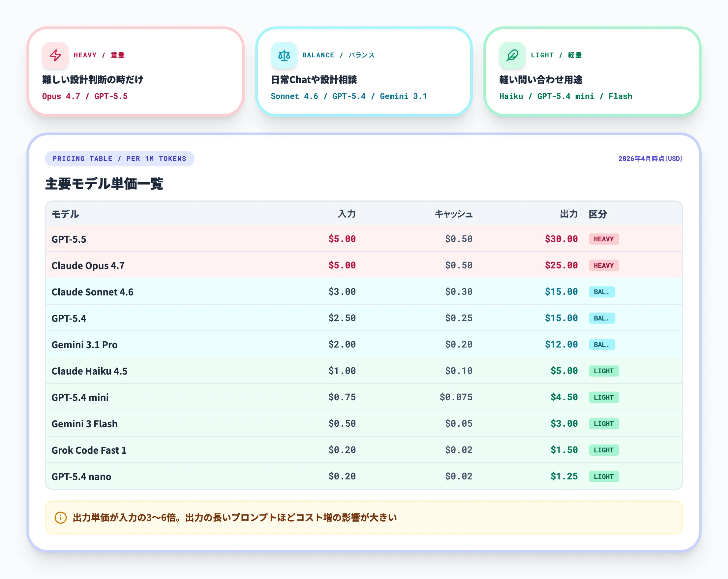728x579 pixels.
Task: Click "Sonnet 4.6 / GPT-5.4 / Gemini 3.1" text
Action: 349,96
